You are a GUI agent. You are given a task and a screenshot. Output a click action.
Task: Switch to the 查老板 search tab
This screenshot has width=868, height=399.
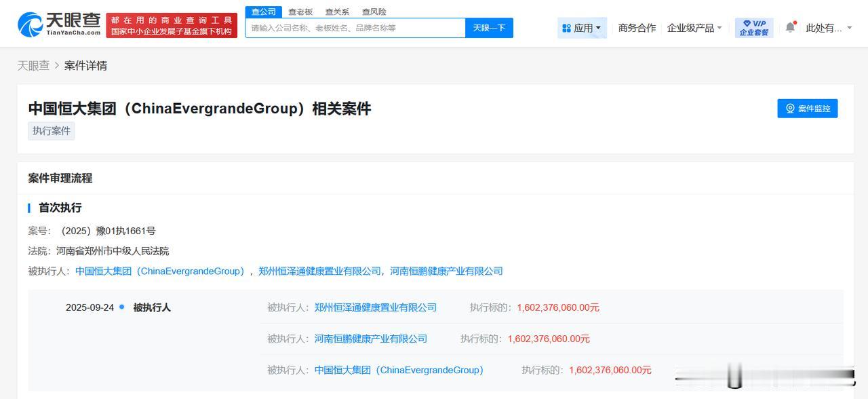tap(300, 12)
